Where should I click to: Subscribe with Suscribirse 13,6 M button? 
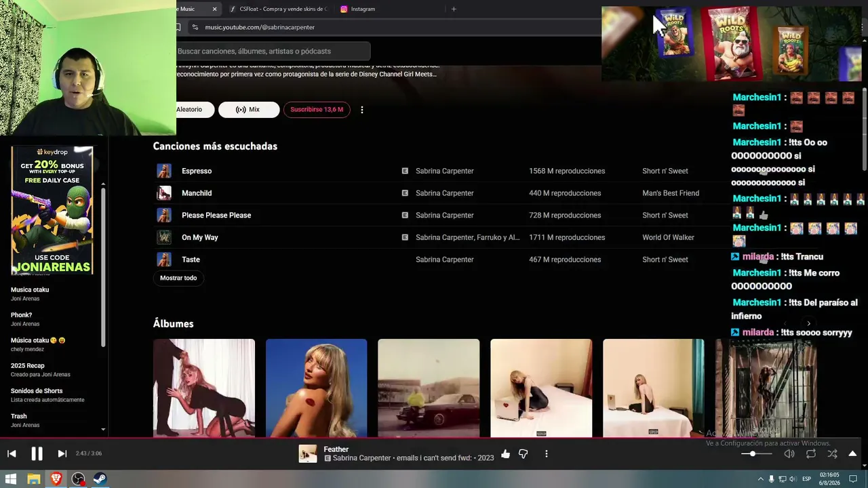pos(317,109)
